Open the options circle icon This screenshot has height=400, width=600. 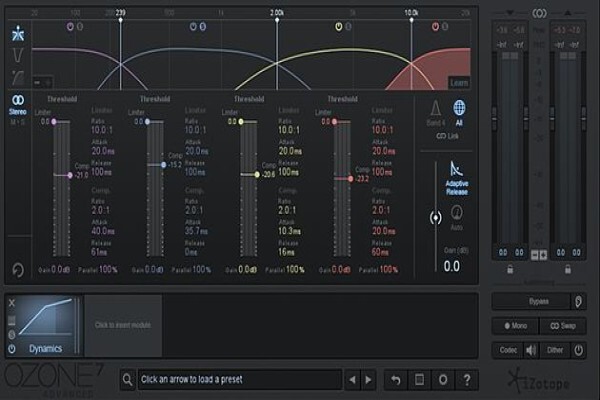point(443,380)
